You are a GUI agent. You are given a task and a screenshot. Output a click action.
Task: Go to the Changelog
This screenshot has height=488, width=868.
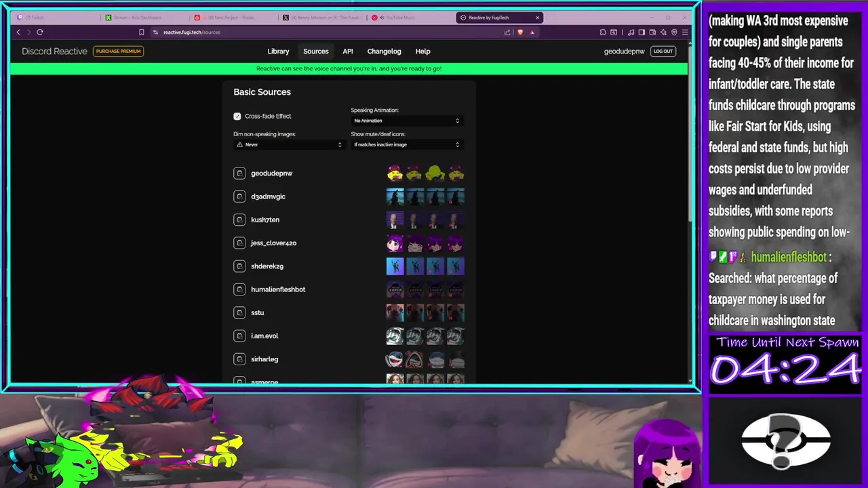(384, 52)
